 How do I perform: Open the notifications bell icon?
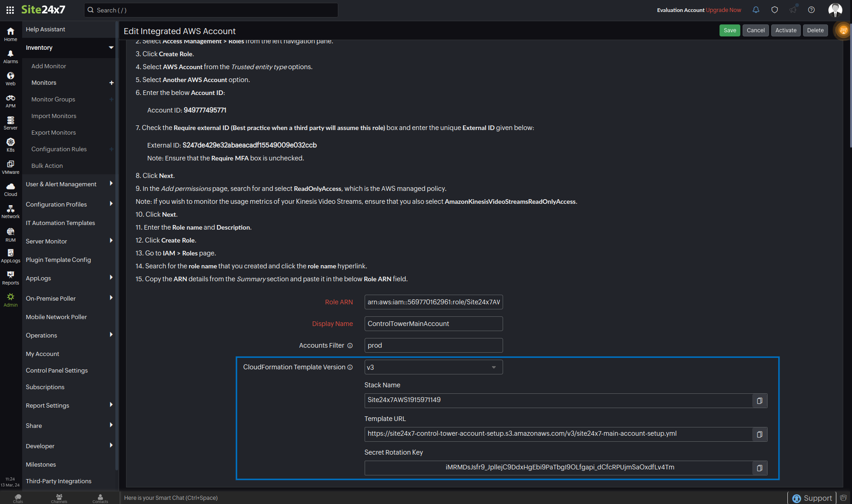(756, 10)
